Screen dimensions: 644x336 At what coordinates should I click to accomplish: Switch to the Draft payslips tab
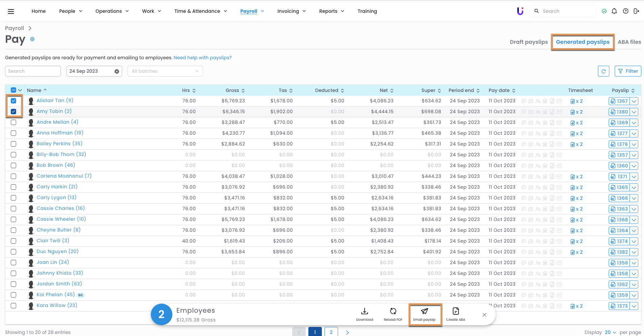click(529, 42)
